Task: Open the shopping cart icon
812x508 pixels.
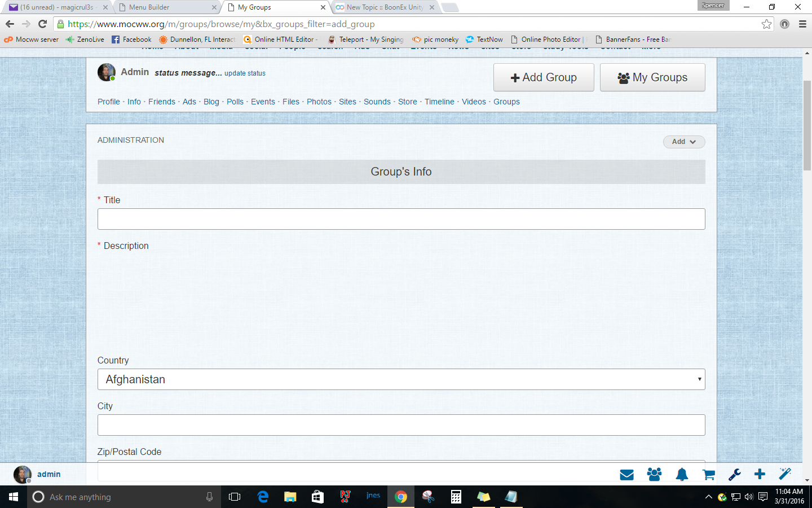Action: click(709, 475)
